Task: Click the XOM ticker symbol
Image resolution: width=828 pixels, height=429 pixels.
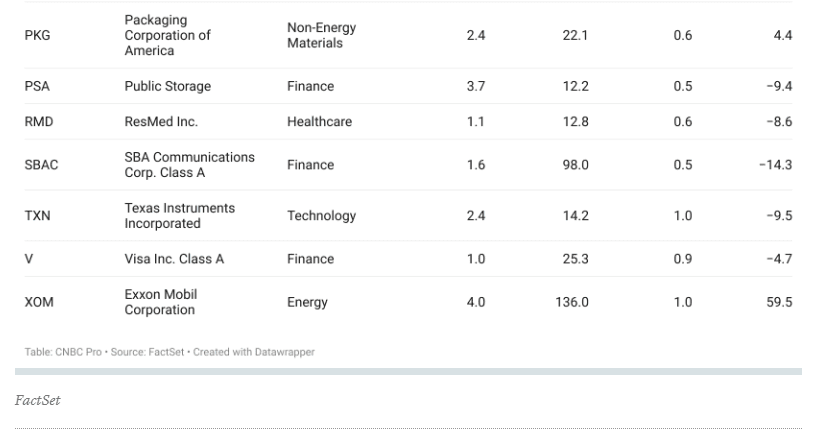Action: tap(39, 302)
